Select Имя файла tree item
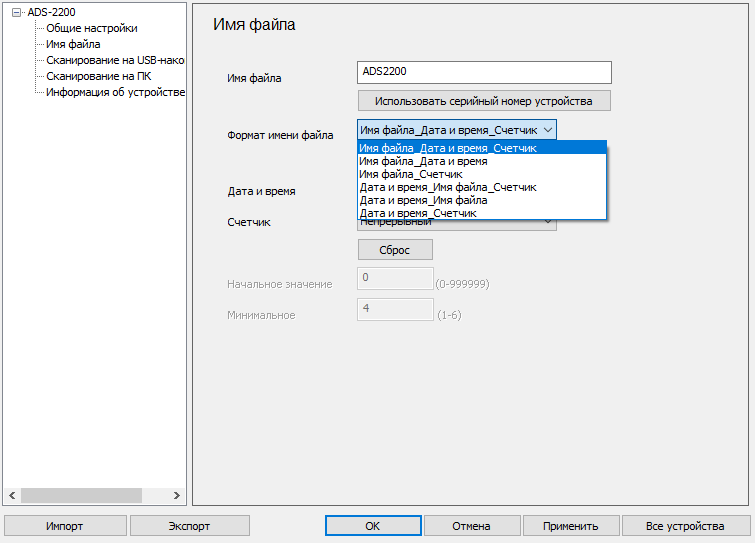The height and width of the screenshot is (543, 755). [73, 44]
